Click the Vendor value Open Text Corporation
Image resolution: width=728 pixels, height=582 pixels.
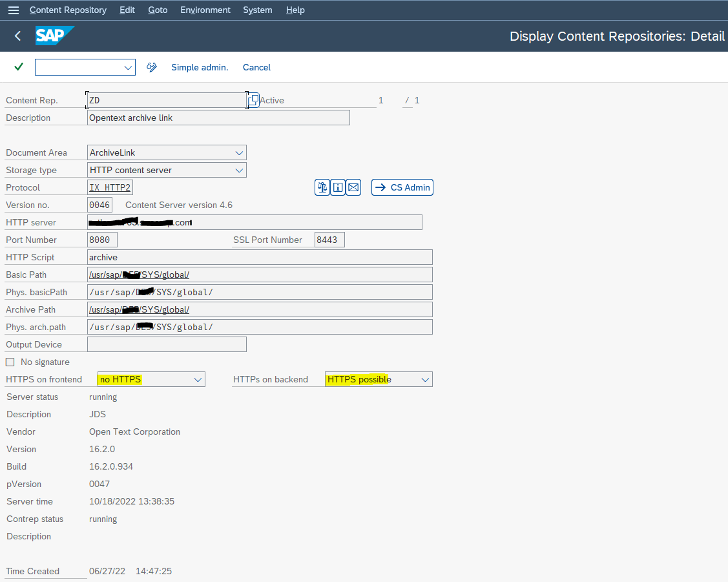coord(134,431)
